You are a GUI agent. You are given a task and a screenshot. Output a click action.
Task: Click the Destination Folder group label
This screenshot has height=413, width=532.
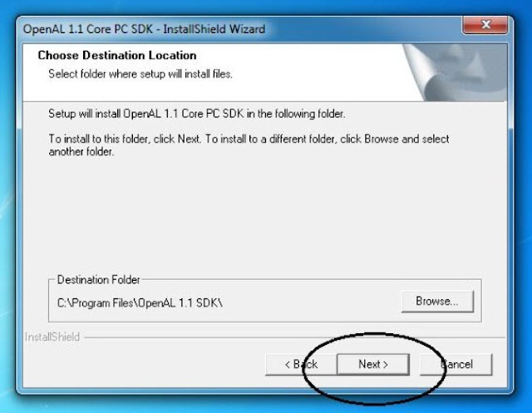click(x=98, y=280)
